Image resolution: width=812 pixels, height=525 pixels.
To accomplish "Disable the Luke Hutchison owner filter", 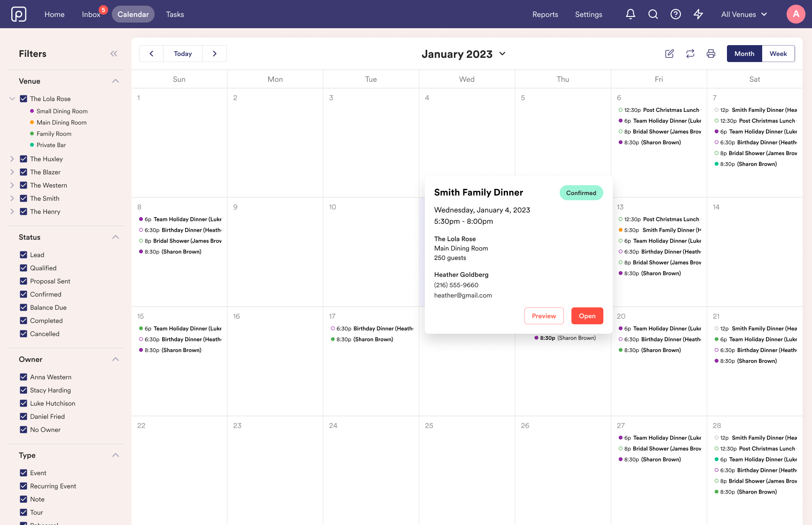I will (x=23, y=403).
